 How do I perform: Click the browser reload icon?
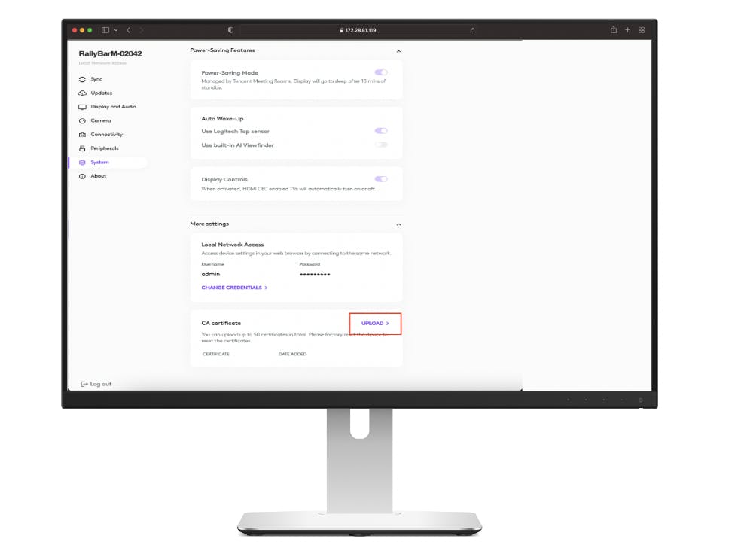472,30
